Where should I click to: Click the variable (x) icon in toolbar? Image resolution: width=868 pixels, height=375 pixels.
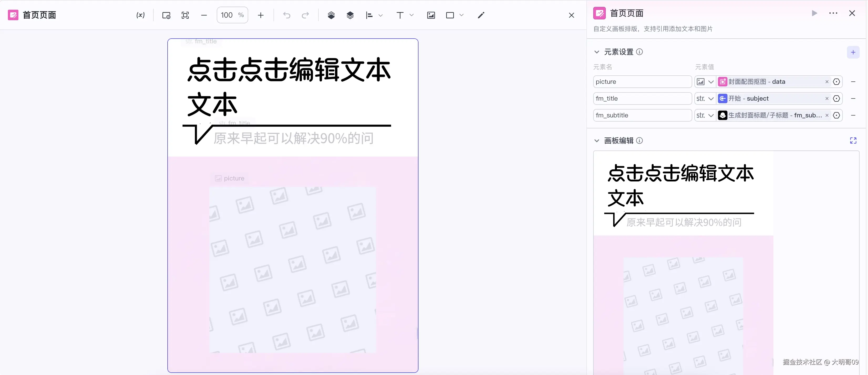pyautogui.click(x=141, y=15)
